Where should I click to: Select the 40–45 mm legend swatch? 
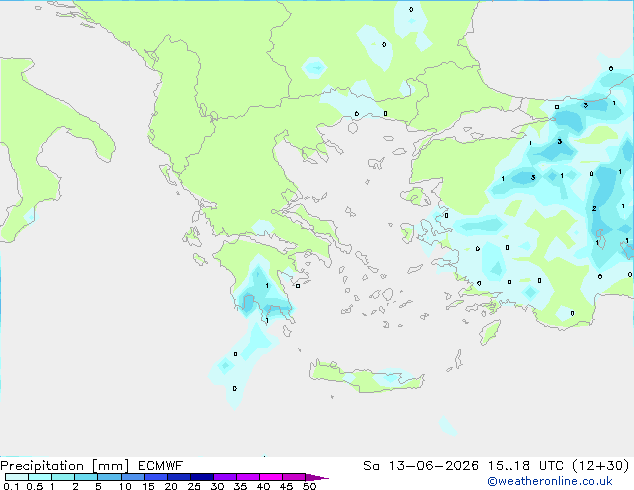click(271, 477)
